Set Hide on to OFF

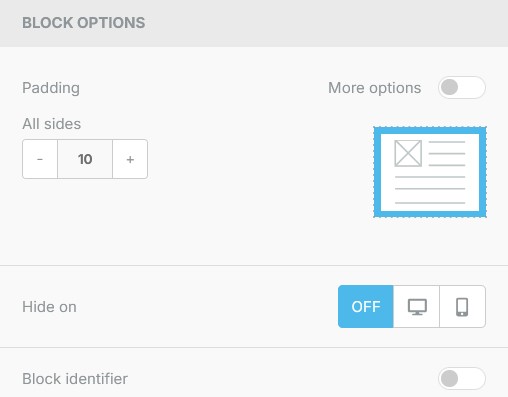pos(366,307)
